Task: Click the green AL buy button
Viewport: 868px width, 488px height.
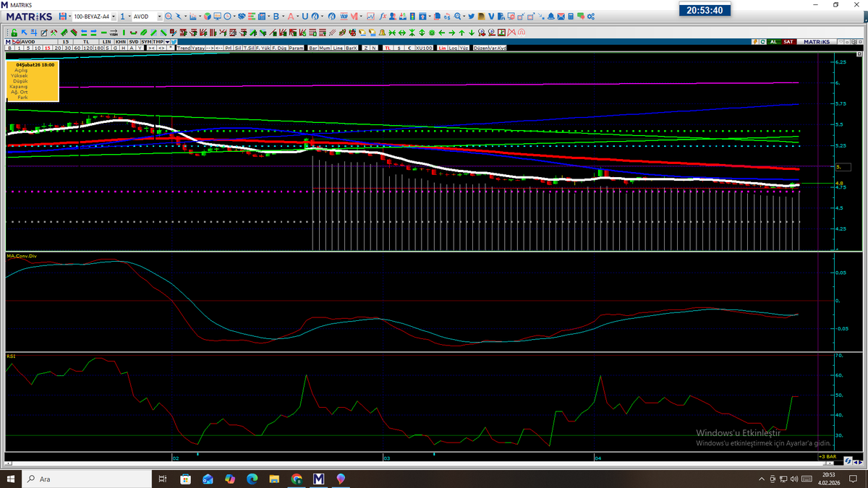Action: pos(773,42)
